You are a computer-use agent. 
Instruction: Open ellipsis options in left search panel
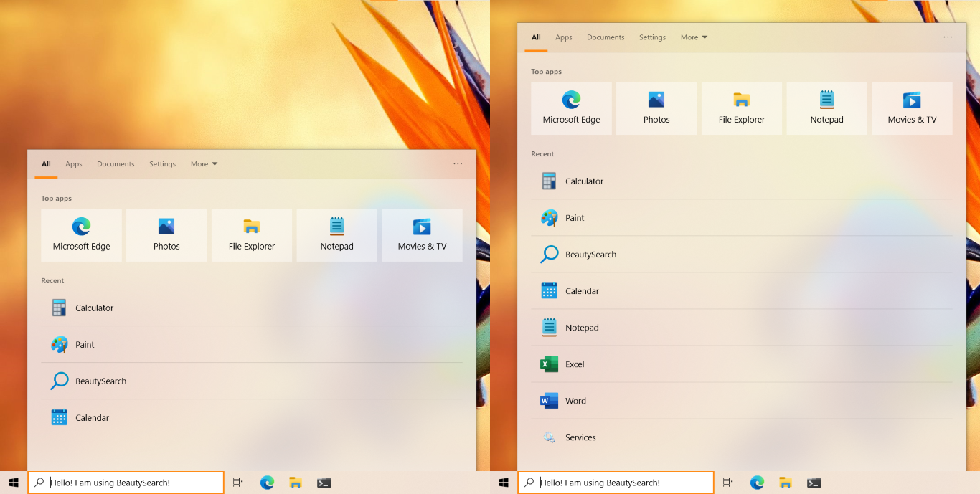click(x=458, y=164)
